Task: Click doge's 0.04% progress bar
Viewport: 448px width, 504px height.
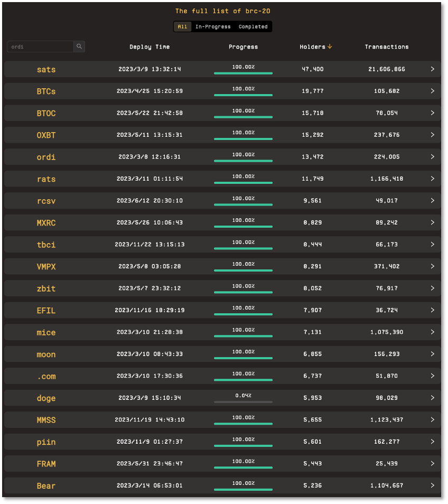Action: click(x=243, y=402)
